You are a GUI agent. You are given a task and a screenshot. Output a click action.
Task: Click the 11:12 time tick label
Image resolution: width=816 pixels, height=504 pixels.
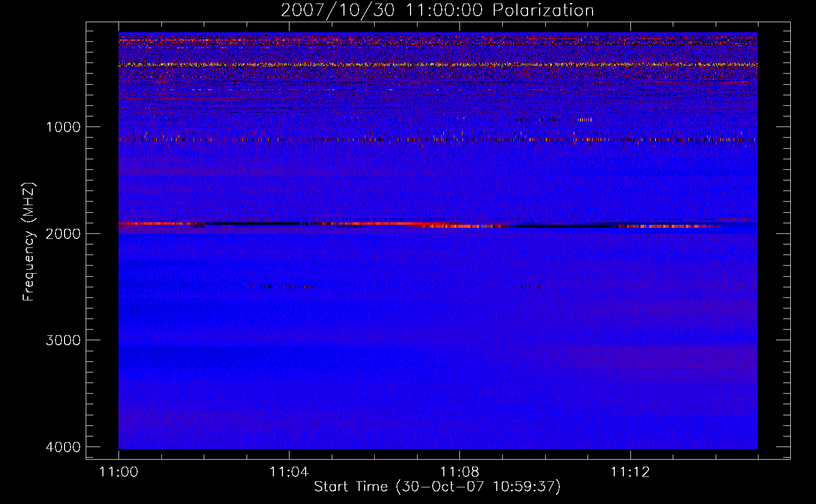[x=630, y=472]
